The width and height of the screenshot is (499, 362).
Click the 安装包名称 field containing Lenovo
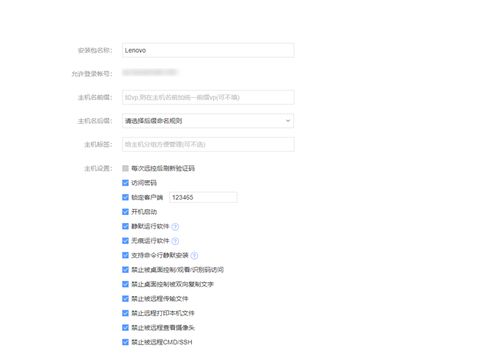[x=208, y=50]
